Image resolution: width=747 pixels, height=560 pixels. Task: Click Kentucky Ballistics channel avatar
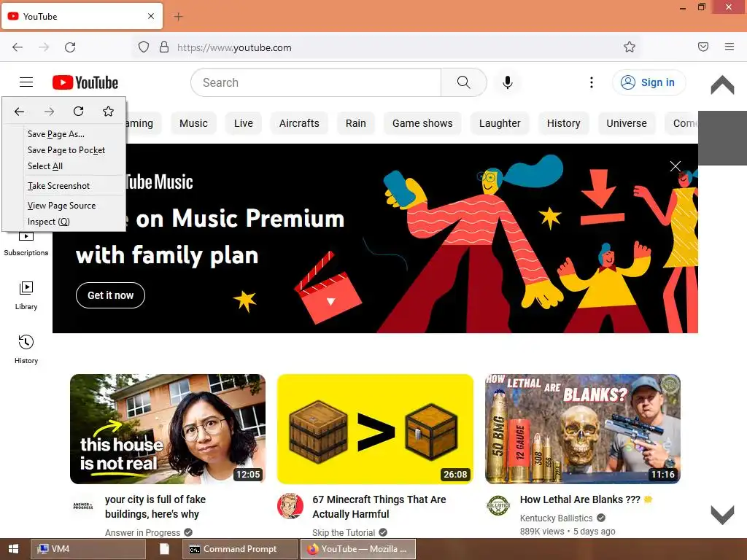(x=498, y=506)
